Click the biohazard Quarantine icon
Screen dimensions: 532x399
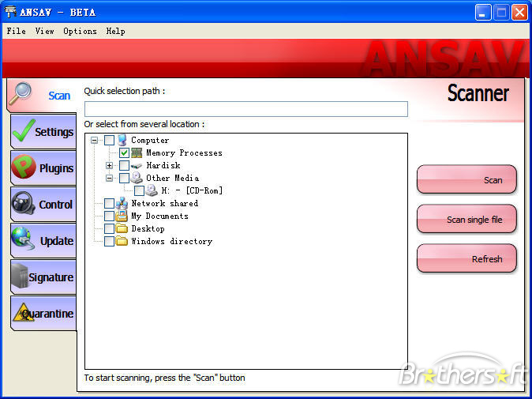click(23, 312)
